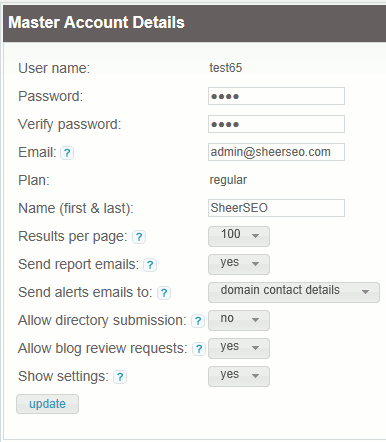Open the help icon beside Allow blog review requests
This screenshot has width=386, height=442.
click(x=199, y=349)
